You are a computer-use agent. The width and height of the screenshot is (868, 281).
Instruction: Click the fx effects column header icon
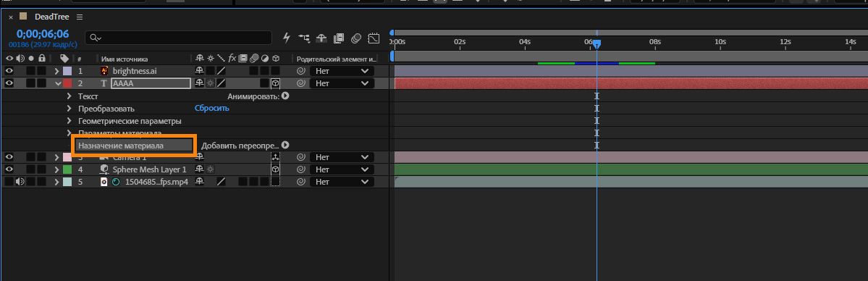(x=232, y=58)
